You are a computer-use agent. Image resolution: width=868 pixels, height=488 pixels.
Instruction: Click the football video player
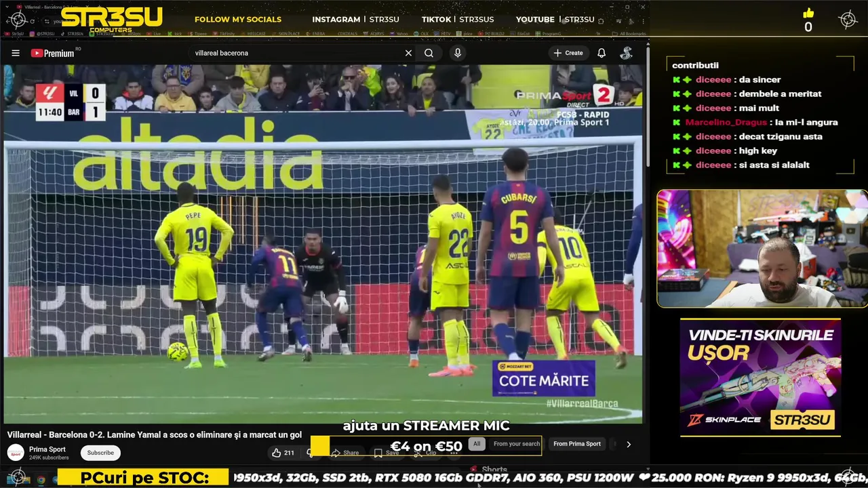(323, 244)
